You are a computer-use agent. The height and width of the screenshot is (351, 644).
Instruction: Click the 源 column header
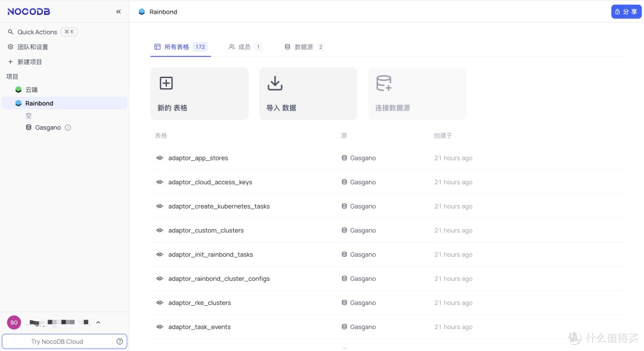344,135
